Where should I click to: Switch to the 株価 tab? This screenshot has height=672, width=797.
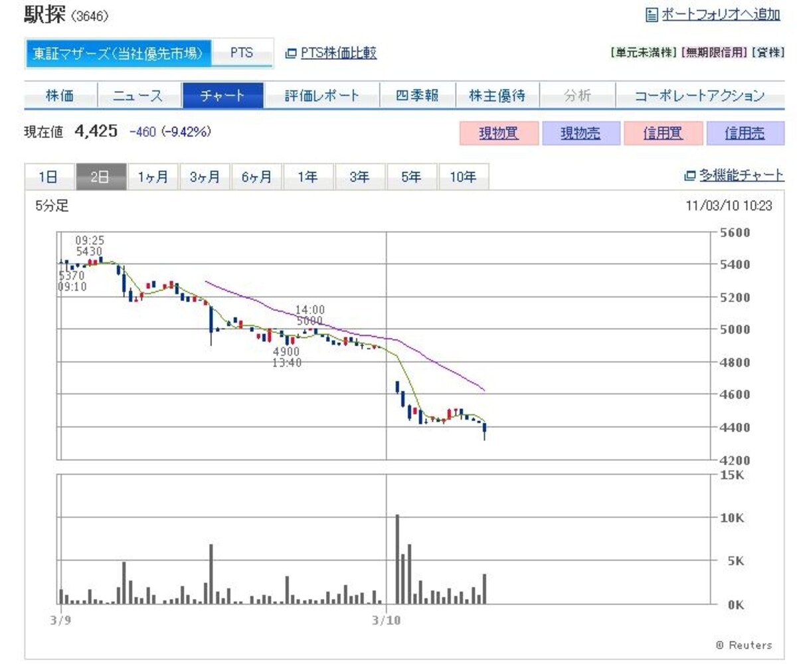[x=60, y=96]
